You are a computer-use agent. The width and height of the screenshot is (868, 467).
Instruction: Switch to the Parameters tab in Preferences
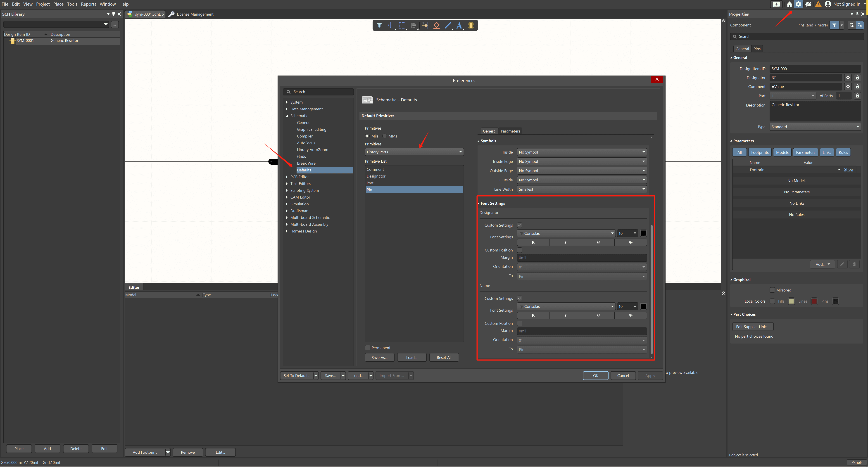click(510, 131)
